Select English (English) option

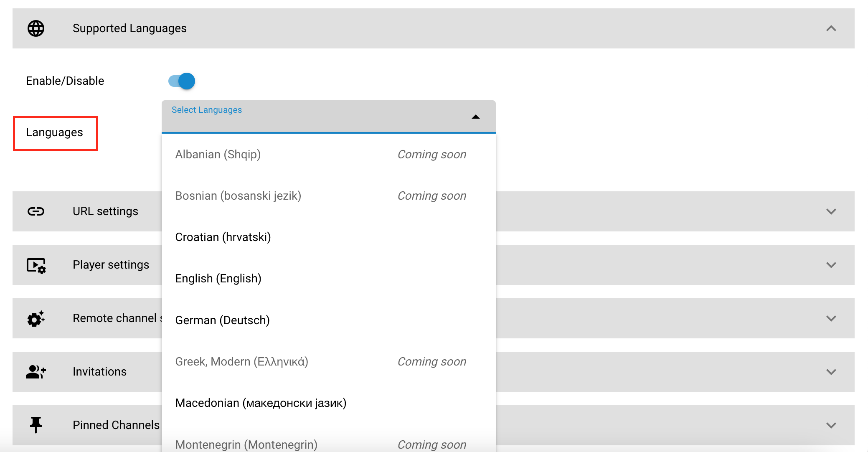[x=218, y=279]
